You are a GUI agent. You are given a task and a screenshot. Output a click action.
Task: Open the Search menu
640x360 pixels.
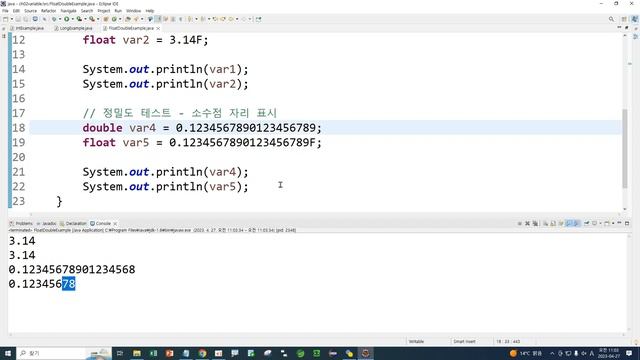click(87, 11)
